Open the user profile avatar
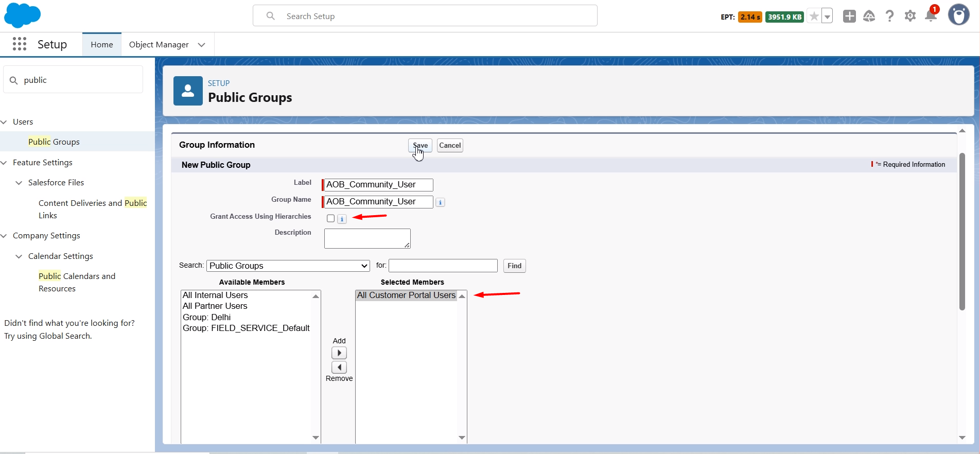The width and height of the screenshot is (980, 454). point(959,15)
